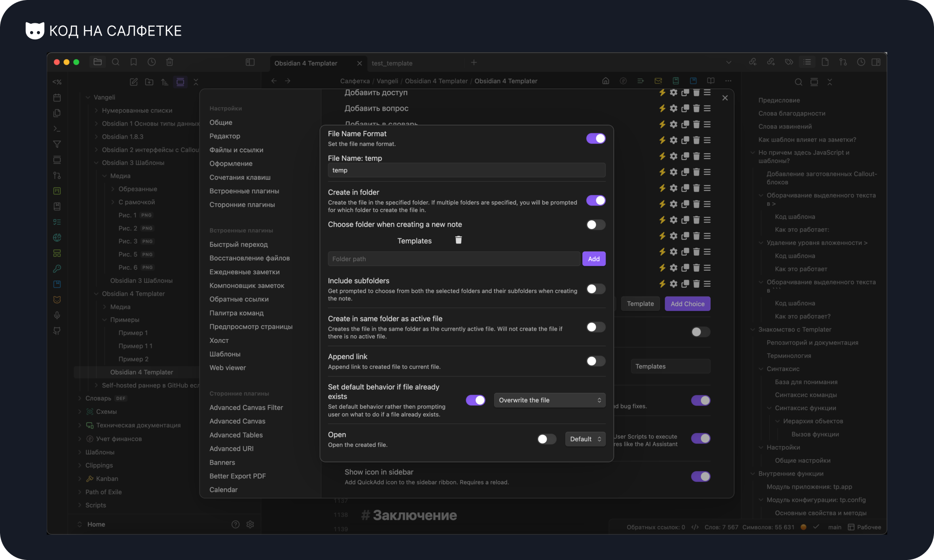Duplicate the Добавить вопрос choice
Viewport: 934px width, 560px height.
(685, 108)
